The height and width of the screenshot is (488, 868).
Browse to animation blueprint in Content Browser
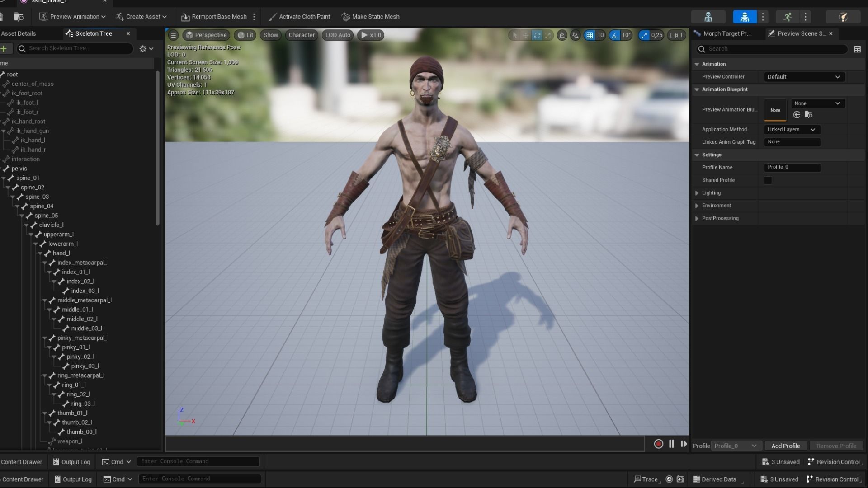pyautogui.click(x=809, y=115)
